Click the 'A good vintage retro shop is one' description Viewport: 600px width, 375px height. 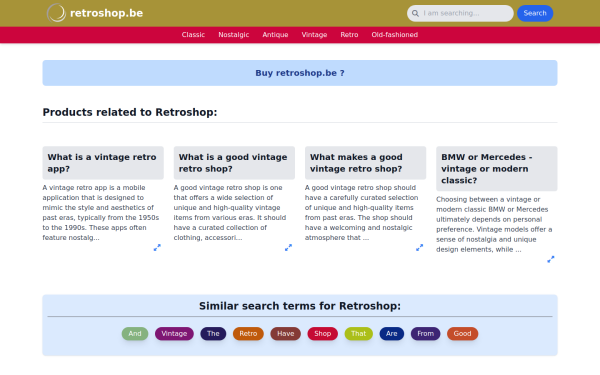tap(230, 213)
